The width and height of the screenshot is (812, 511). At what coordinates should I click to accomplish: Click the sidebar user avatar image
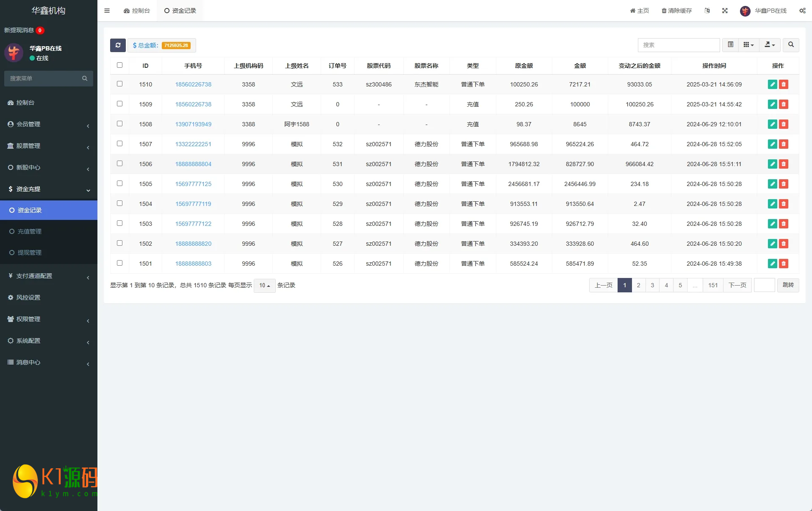coord(14,53)
